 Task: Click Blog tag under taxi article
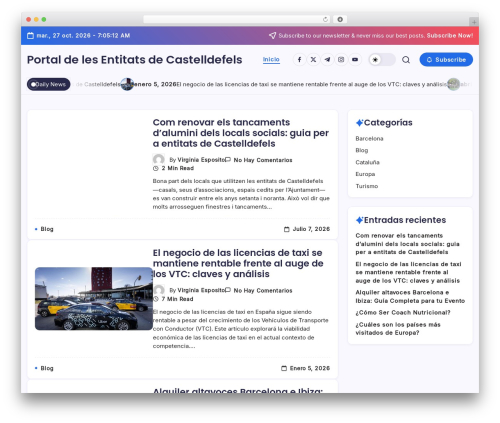[47, 368]
